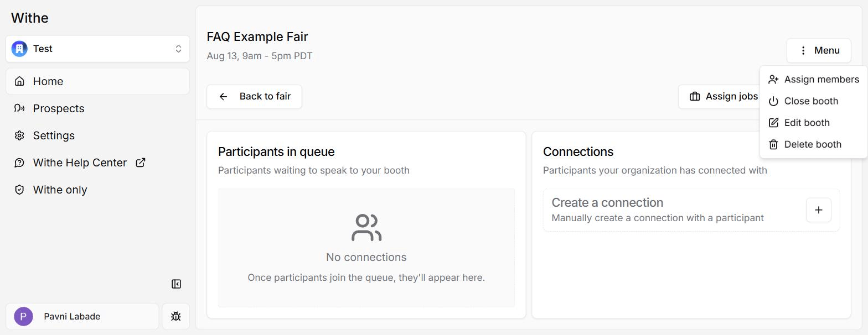Toggle the three-dot Menu button
This screenshot has width=868, height=335.
(819, 50)
